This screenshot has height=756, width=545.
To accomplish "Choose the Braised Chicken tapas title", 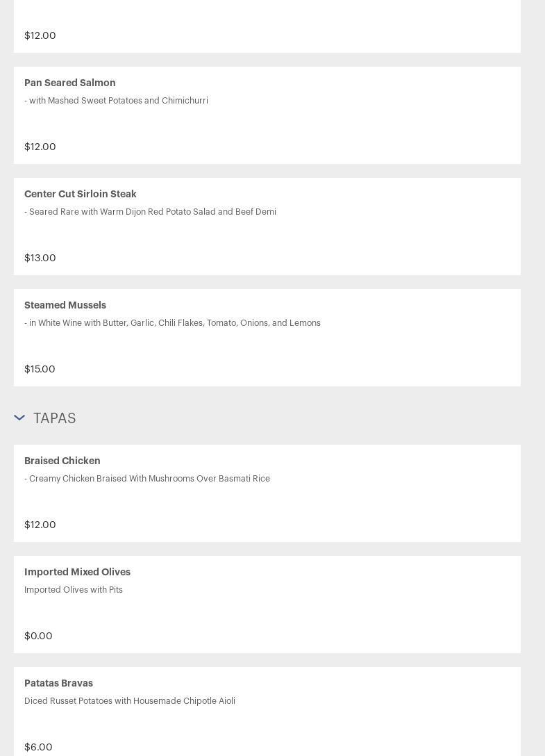I will [62, 461].
